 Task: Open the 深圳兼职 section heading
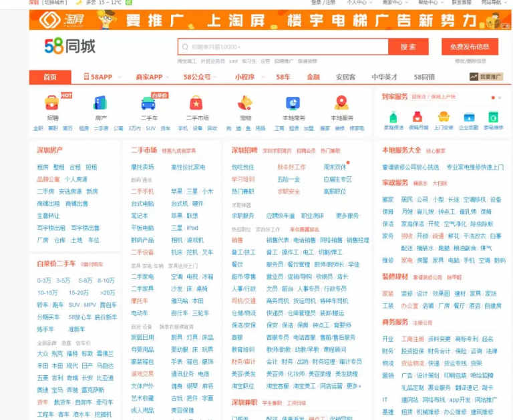244,403
